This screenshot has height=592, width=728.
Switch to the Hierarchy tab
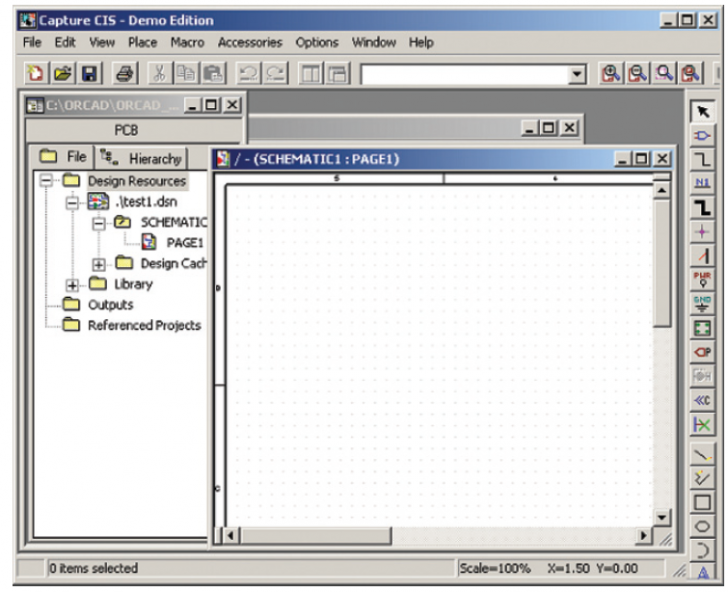(x=139, y=158)
